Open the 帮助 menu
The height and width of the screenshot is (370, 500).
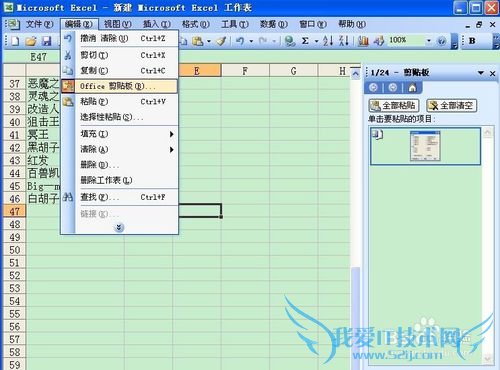[x=352, y=24]
